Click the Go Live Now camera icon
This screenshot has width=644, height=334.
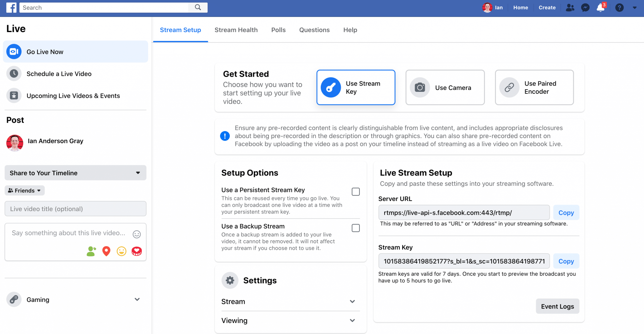(14, 52)
